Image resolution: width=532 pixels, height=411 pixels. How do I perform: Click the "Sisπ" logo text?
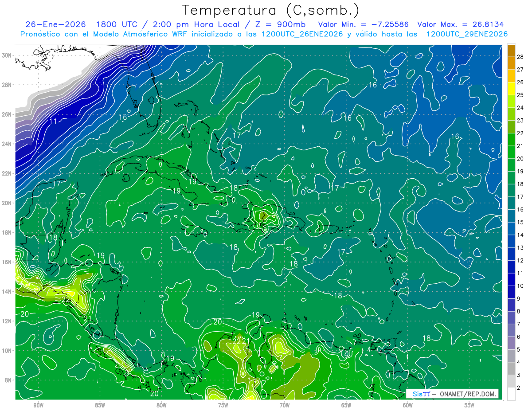tap(421, 394)
